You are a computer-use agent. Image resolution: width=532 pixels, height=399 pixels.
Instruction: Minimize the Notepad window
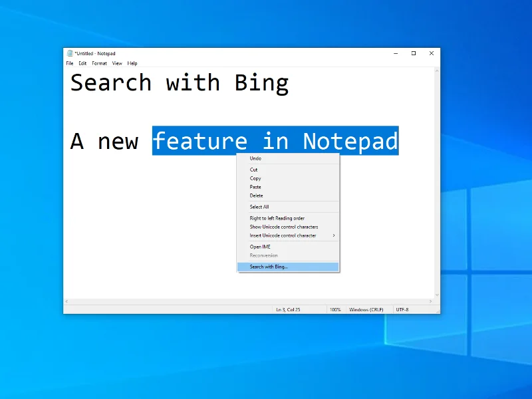point(396,53)
